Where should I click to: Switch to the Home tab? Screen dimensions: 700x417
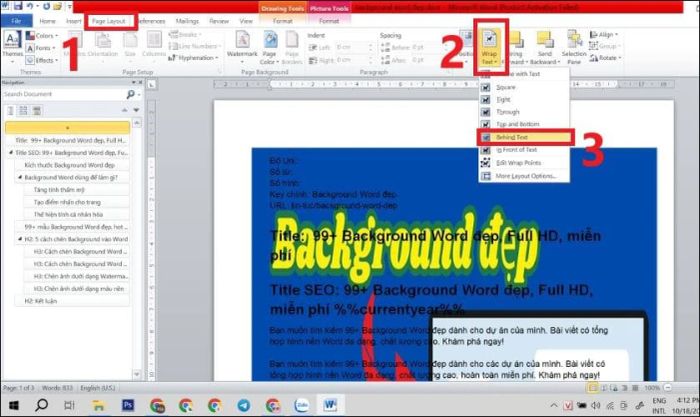tap(47, 21)
